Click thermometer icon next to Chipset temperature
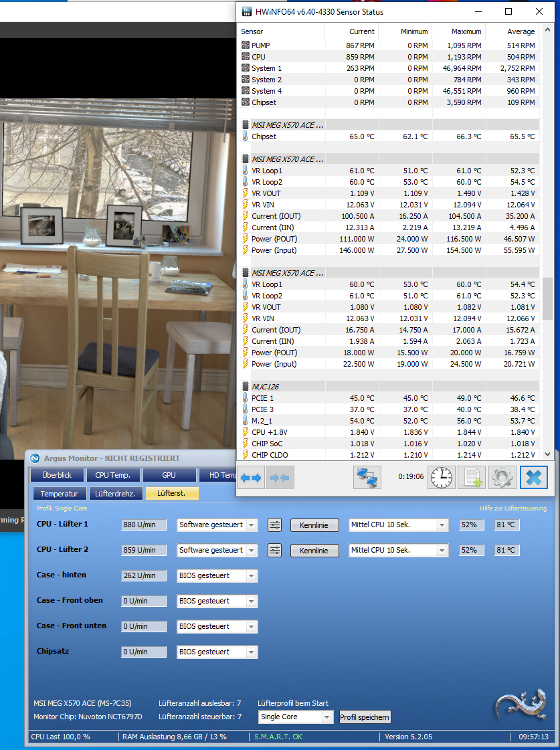This screenshot has height=750, width=560. pos(246,136)
